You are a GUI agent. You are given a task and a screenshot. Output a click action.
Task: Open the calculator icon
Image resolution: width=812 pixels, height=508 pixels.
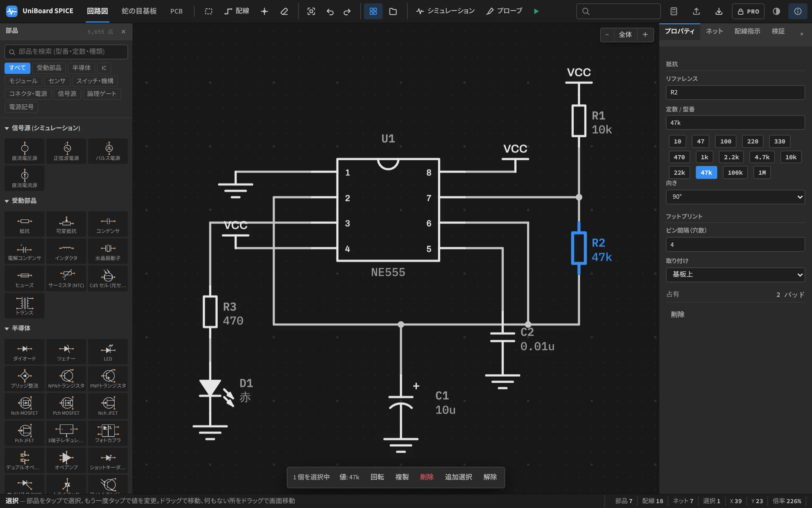674,11
